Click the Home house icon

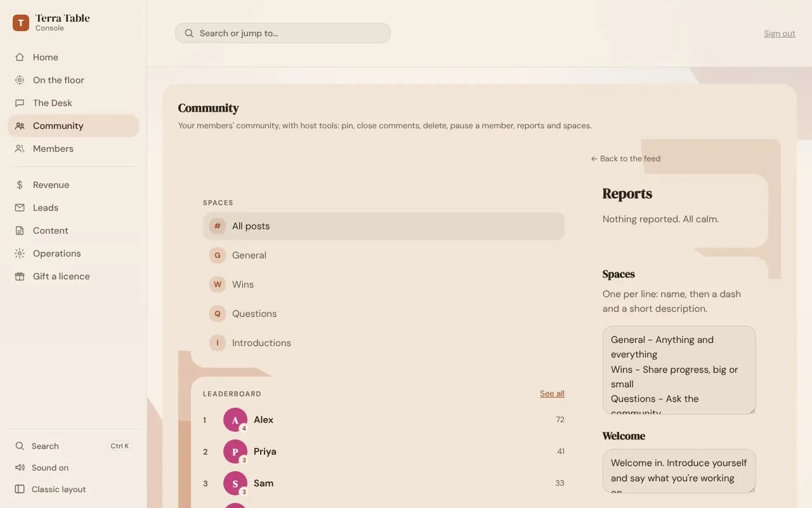pyautogui.click(x=20, y=57)
